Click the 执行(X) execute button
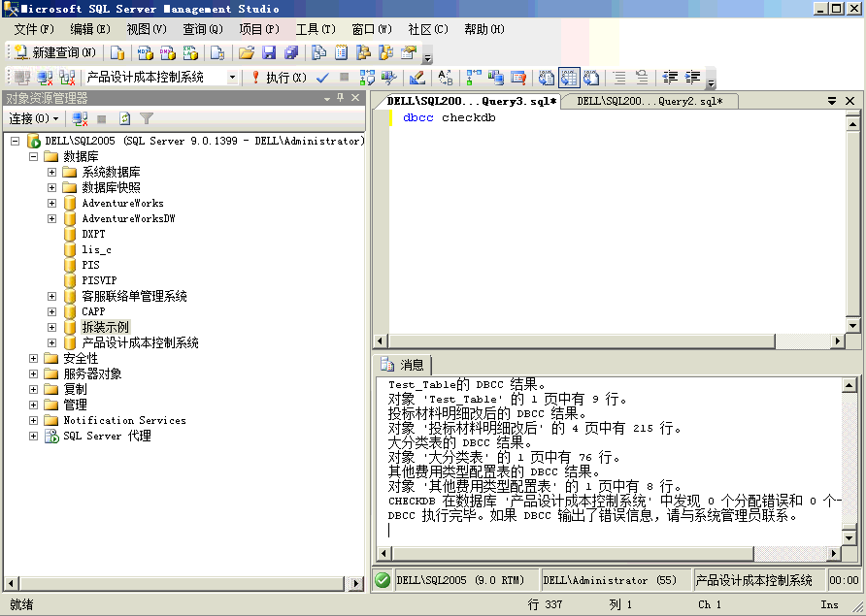This screenshot has height=616, width=866. (x=280, y=78)
